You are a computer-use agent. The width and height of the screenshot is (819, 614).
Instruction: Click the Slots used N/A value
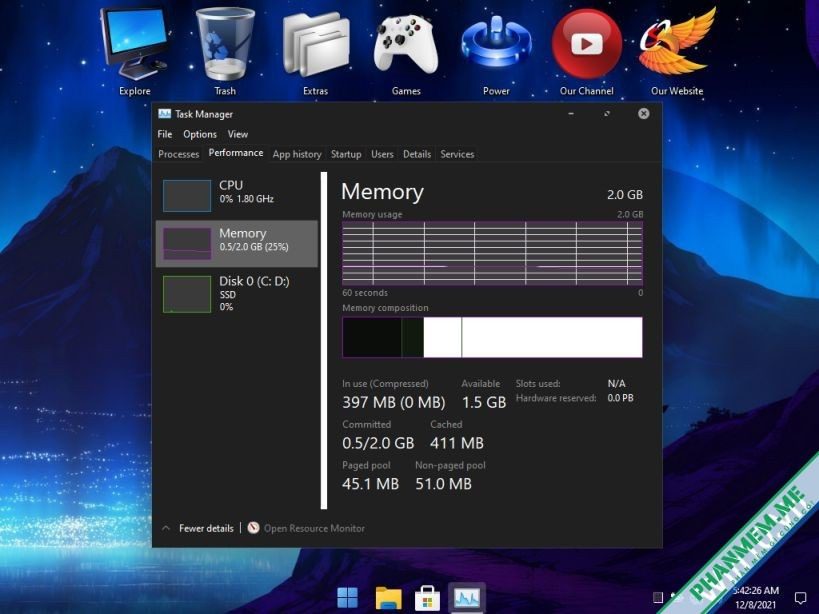point(616,383)
